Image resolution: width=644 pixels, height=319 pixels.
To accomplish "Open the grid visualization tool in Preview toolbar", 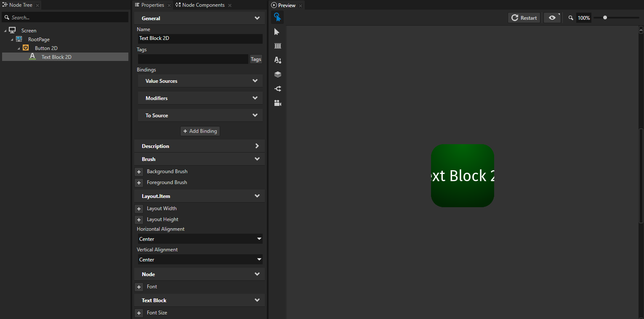I will click(277, 46).
